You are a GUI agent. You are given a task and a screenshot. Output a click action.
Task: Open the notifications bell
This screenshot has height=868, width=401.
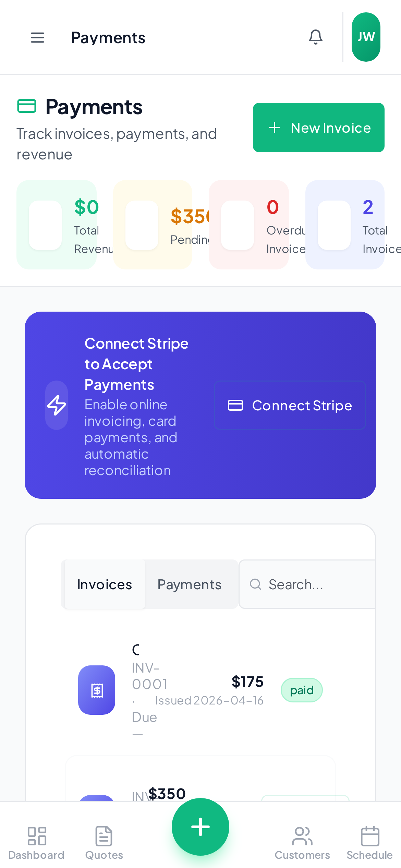click(x=315, y=37)
